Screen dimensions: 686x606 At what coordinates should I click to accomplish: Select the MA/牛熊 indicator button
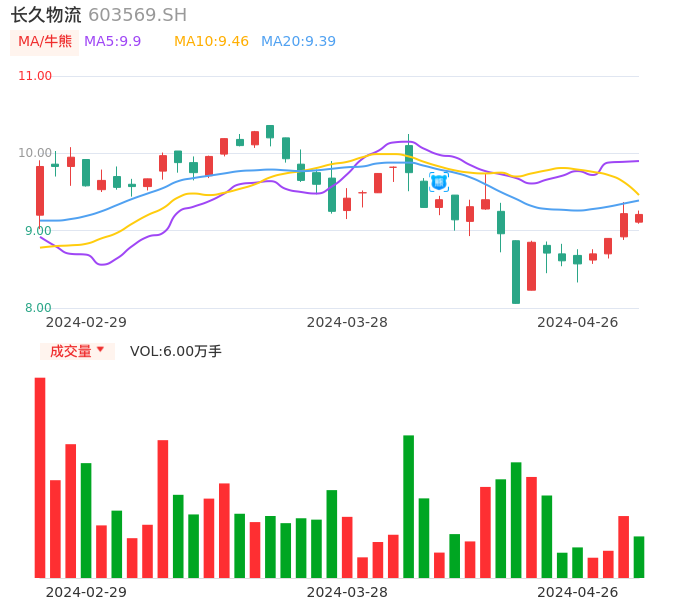(x=45, y=42)
